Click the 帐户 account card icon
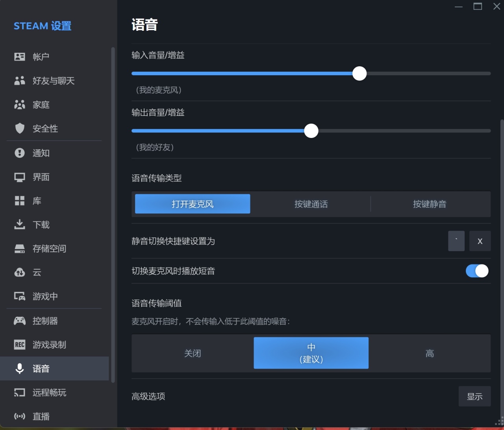The width and height of the screenshot is (504, 430). [20, 57]
